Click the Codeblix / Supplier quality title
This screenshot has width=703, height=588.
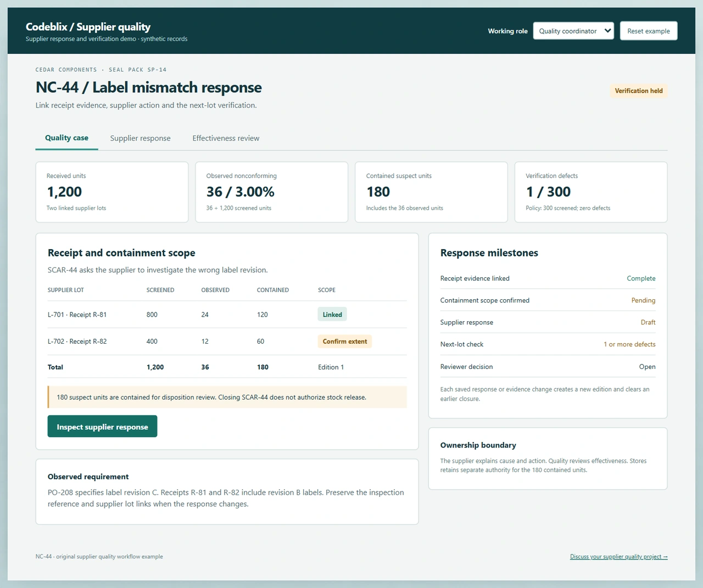click(88, 27)
